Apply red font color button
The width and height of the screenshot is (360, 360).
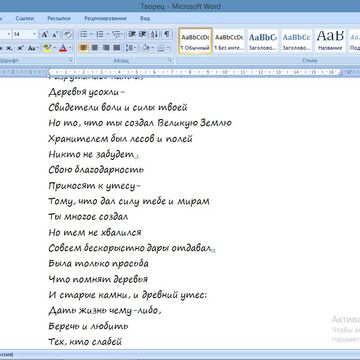[x=63, y=48]
